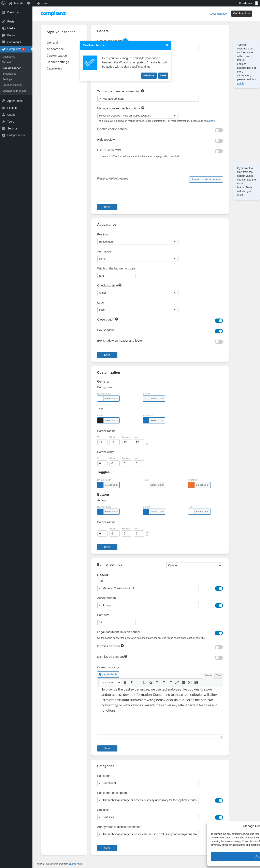Switch the editor to fullscreen mode

tap(190, 682)
